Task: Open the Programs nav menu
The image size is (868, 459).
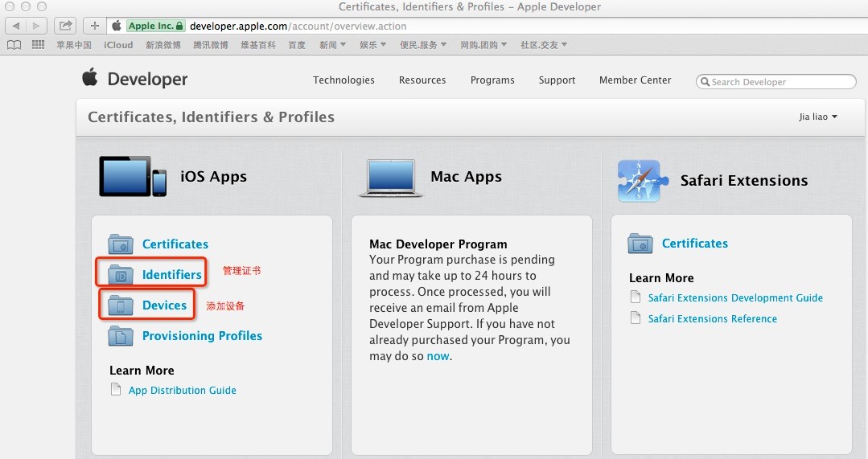Action: pos(492,80)
